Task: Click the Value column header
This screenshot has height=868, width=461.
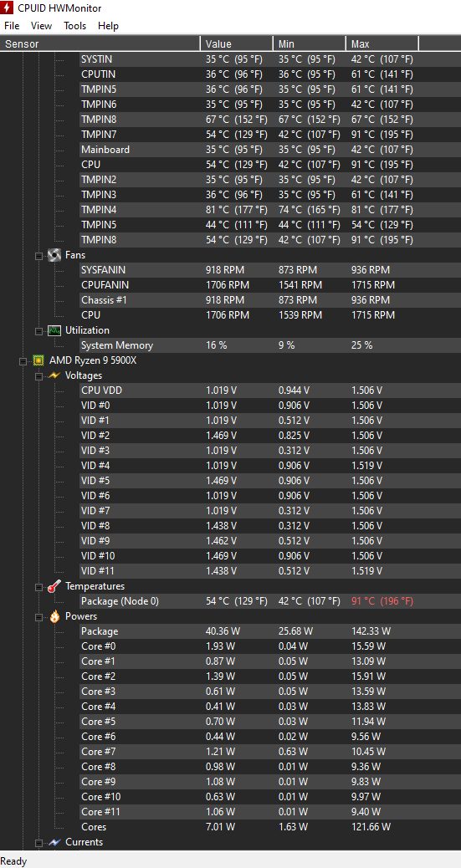Action: (237, 43)
